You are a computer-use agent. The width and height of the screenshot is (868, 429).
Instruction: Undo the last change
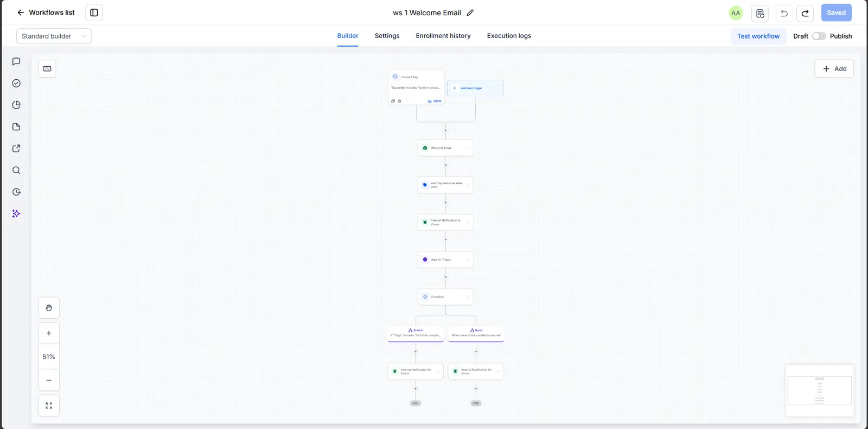point(784,13)
